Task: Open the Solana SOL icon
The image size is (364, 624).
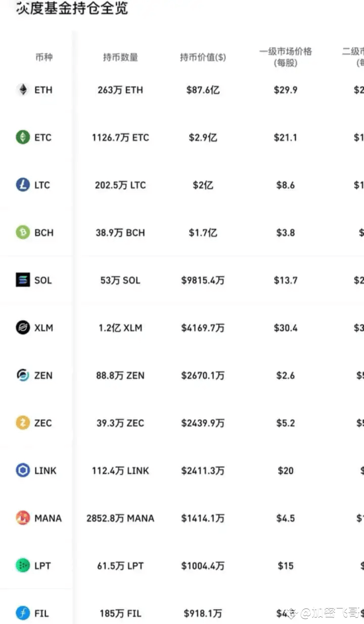Action: click(23, 280)
